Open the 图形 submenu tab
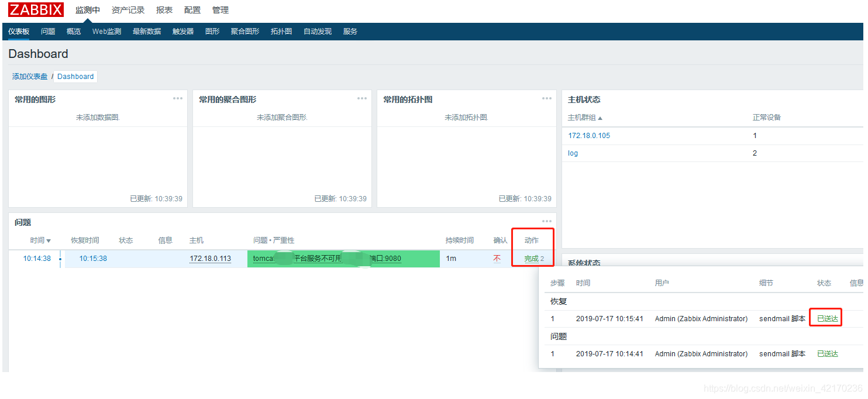This screenshot has height=399, width=868. [212, 32]
